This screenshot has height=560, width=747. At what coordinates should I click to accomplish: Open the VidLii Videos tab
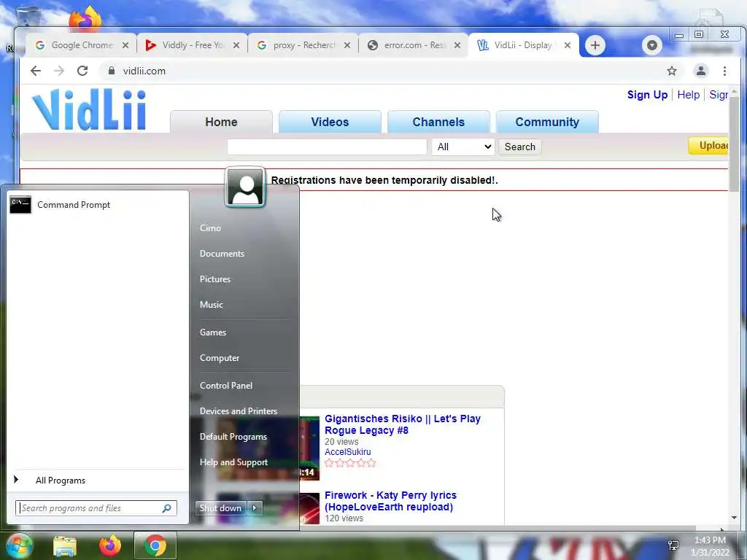tap(330, 122)
